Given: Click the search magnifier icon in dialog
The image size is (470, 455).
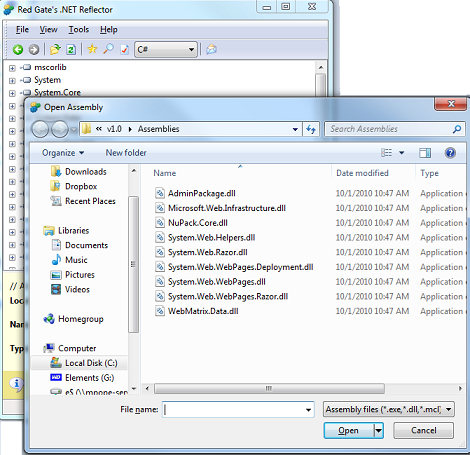Looking at the screenshot, I should point(457,129).
